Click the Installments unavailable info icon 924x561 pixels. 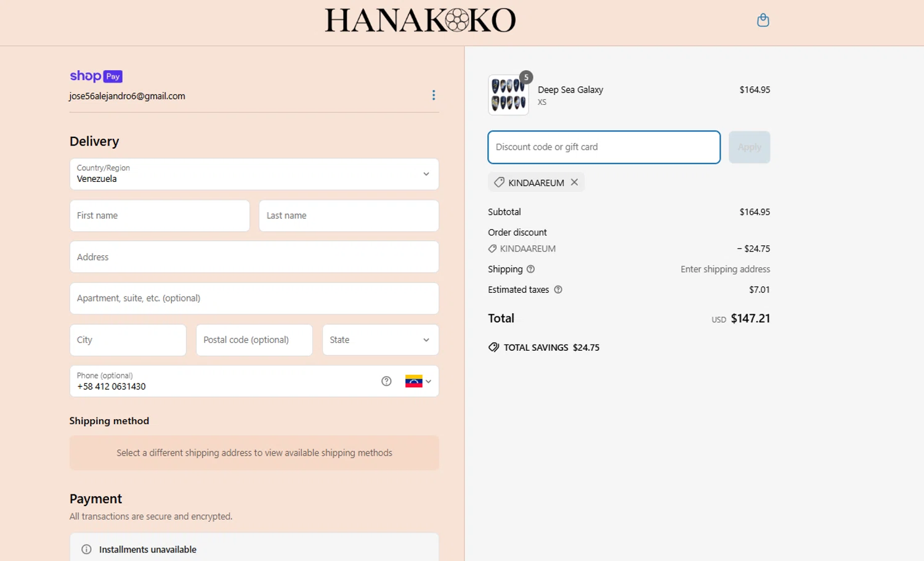[86, 549]
